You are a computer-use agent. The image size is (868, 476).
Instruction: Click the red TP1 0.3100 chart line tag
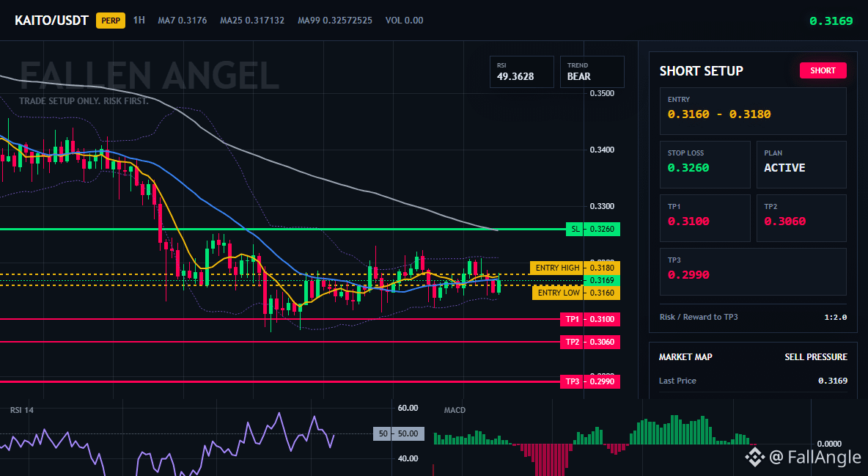click(590, 319)
